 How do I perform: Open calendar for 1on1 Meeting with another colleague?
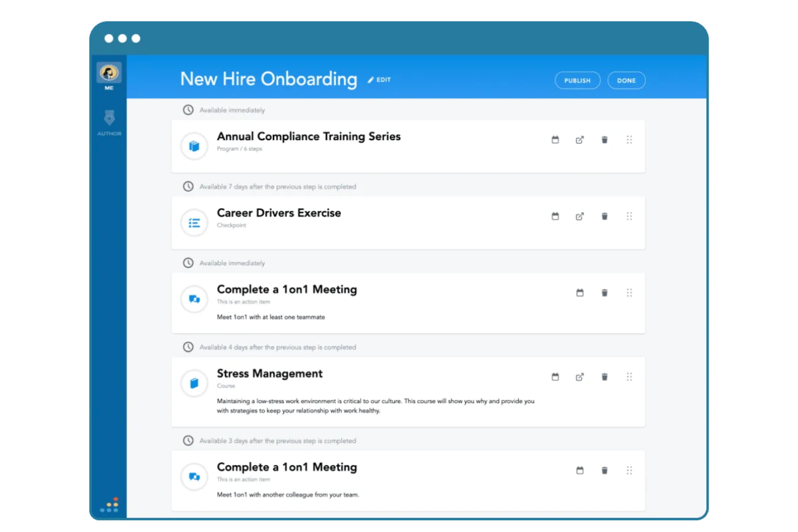(580, 471)
